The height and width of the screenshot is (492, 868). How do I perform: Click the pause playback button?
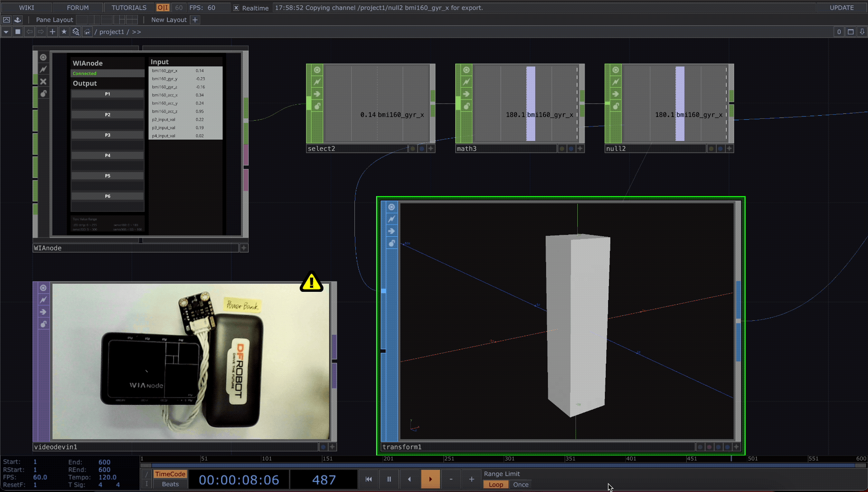coord(389,479)
